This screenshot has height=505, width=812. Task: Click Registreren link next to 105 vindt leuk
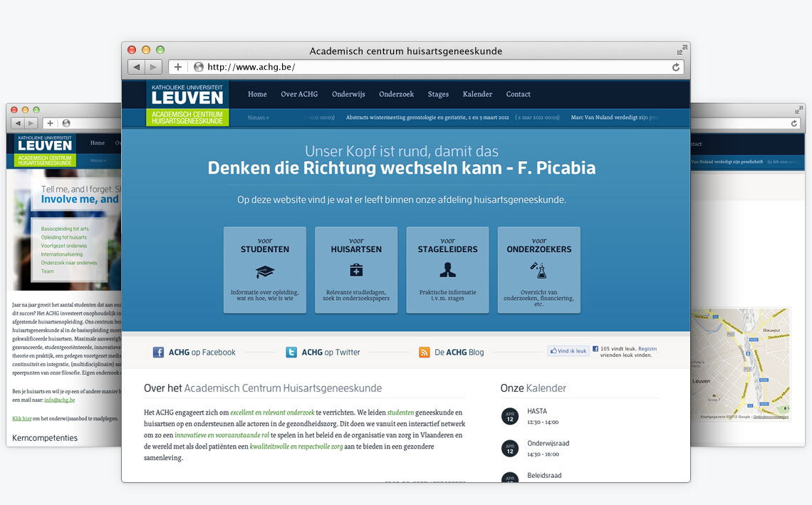647,348
